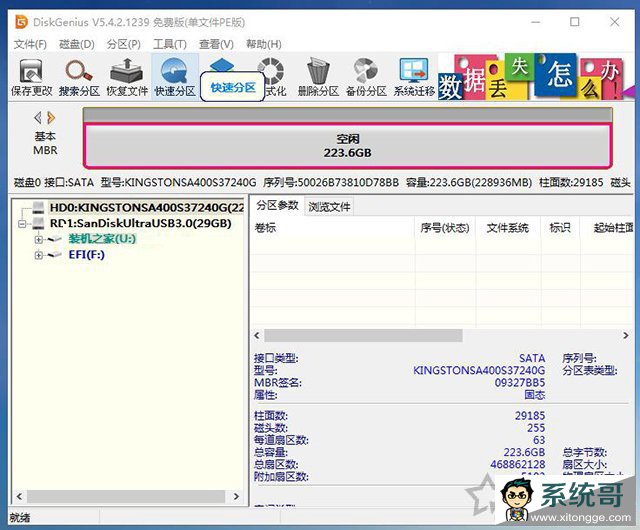This screenshot has width=640, height=530.
Task: Select the 装机之家(U:) partition
Action: click(x=102, y=238)
